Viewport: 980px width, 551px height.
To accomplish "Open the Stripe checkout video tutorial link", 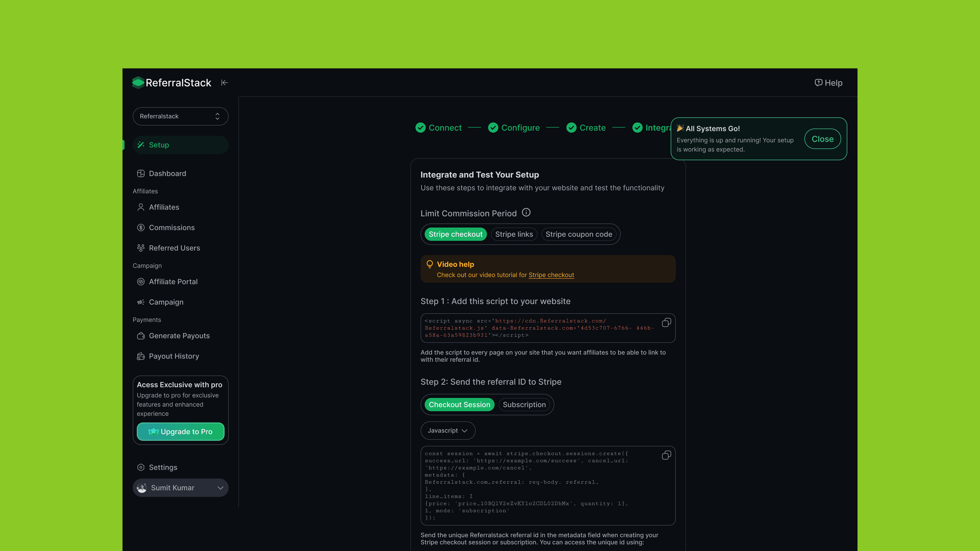I will (x=551, y=275).
